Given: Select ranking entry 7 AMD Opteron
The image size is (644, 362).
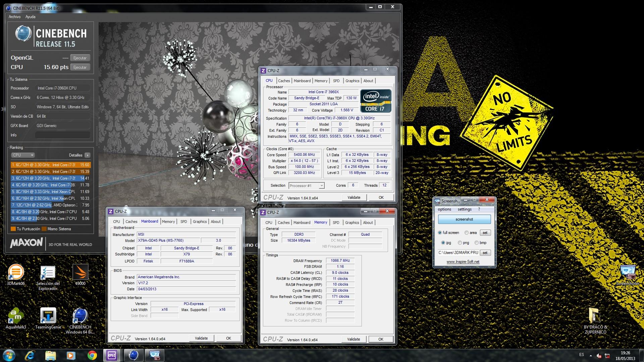Looking at the screenshot, I should tap(51, 205).
